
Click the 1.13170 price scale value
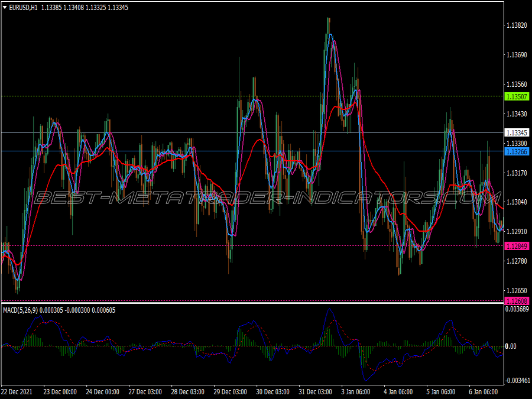click(x=517, y=173)
